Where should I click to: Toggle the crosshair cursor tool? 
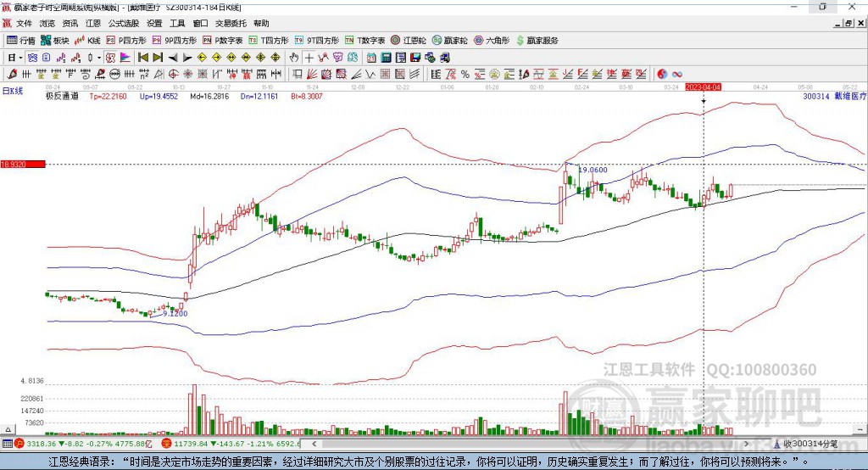(309, 58)
